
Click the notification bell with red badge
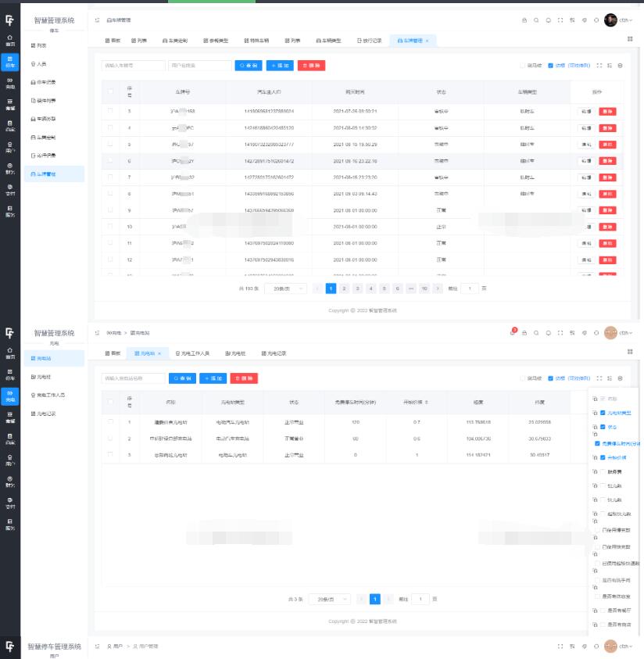pyautogui.click(x=513, y=332)
